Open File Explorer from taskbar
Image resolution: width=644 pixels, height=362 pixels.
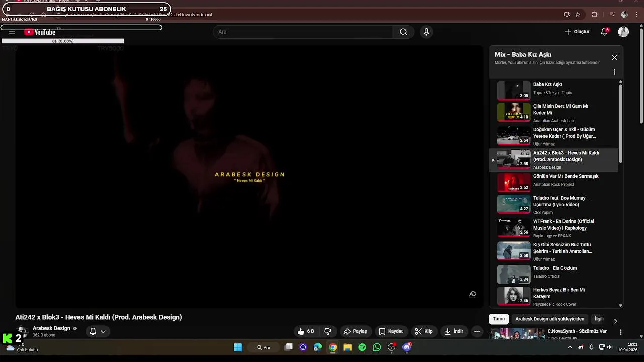(x=347, y=347)
